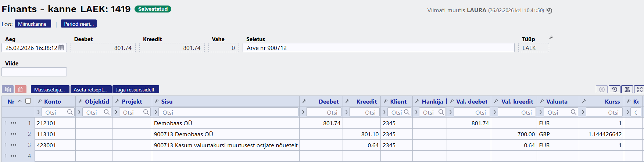This screenshot has height=162, width=644.
Task: Click the Miinuskanne button
Action: pyautogui.click(x=32, y=24)
